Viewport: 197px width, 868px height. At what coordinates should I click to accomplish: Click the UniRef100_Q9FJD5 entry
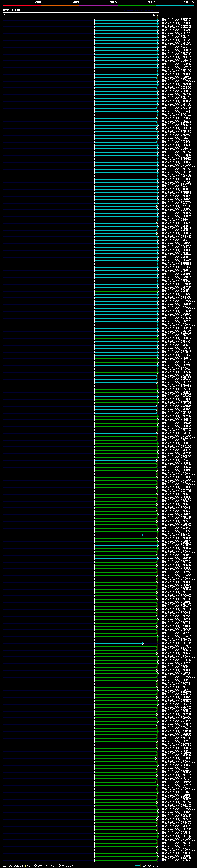177,104
